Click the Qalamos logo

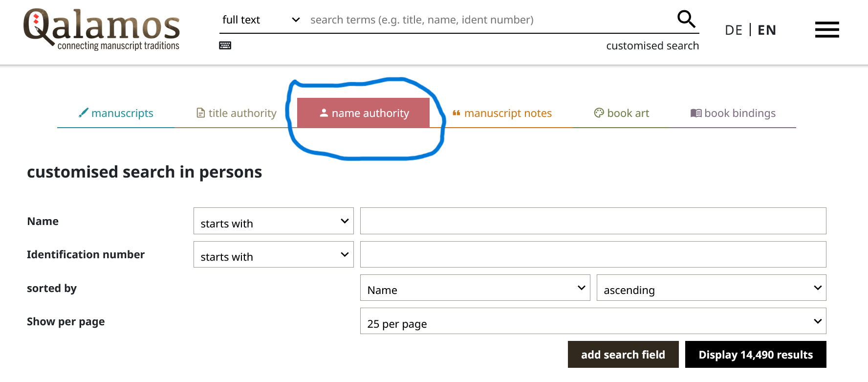click(102, 29)
